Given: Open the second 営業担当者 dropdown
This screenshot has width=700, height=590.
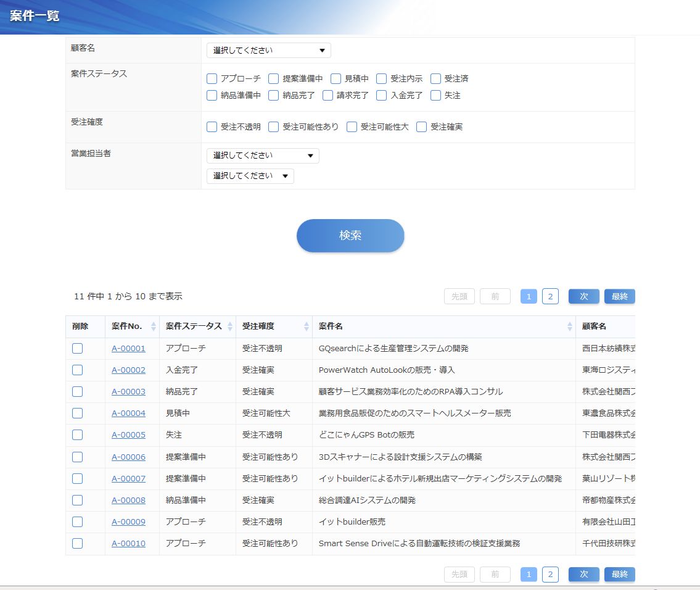Looking at the screenshot, I should pyautogui.click(x=250, y=176).
